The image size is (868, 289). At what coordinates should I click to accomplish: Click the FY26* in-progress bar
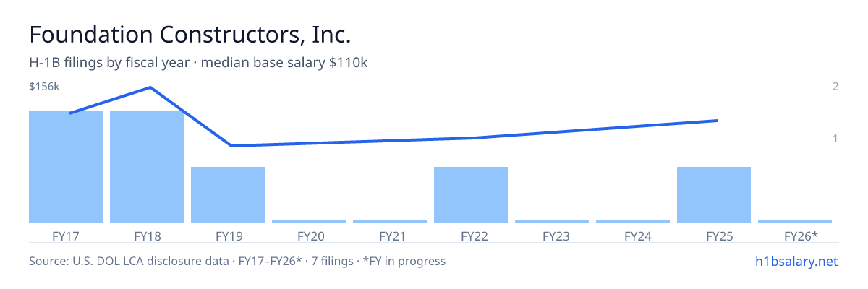pos(795,222)
